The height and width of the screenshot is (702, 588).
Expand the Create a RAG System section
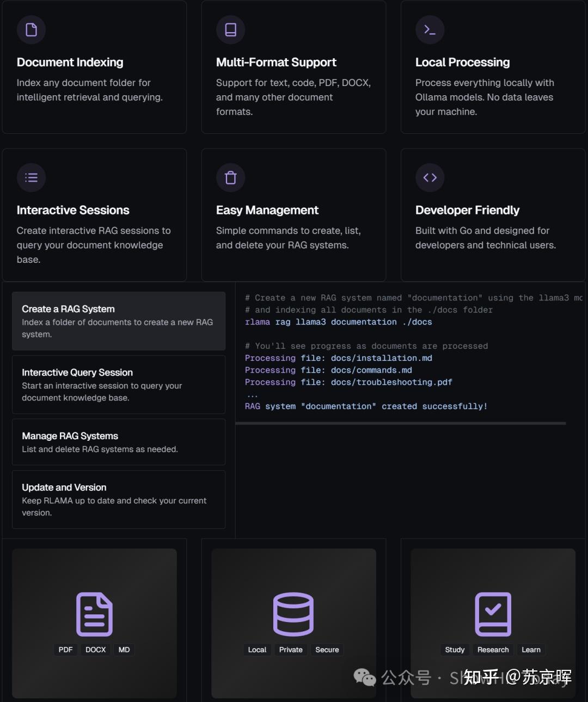(x=118, y=321)
